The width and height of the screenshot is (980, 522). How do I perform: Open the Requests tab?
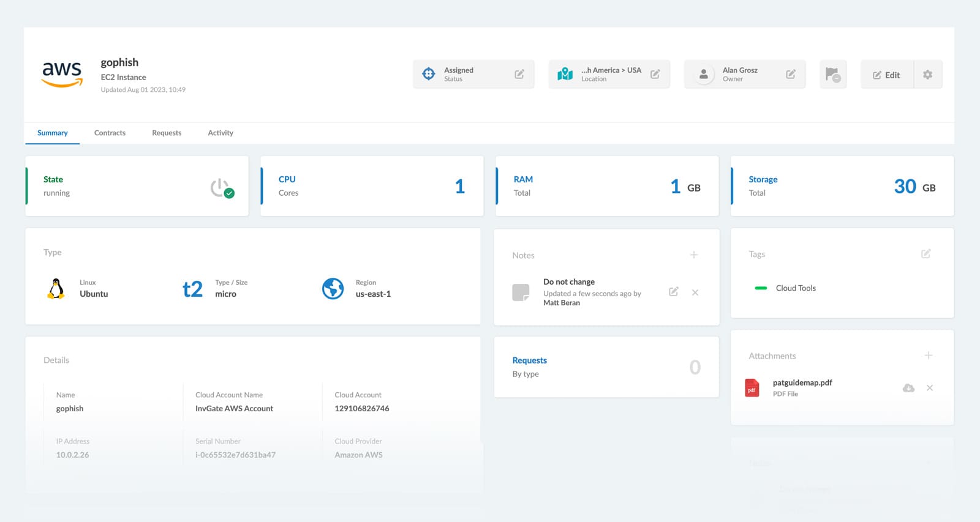point(167,133)
